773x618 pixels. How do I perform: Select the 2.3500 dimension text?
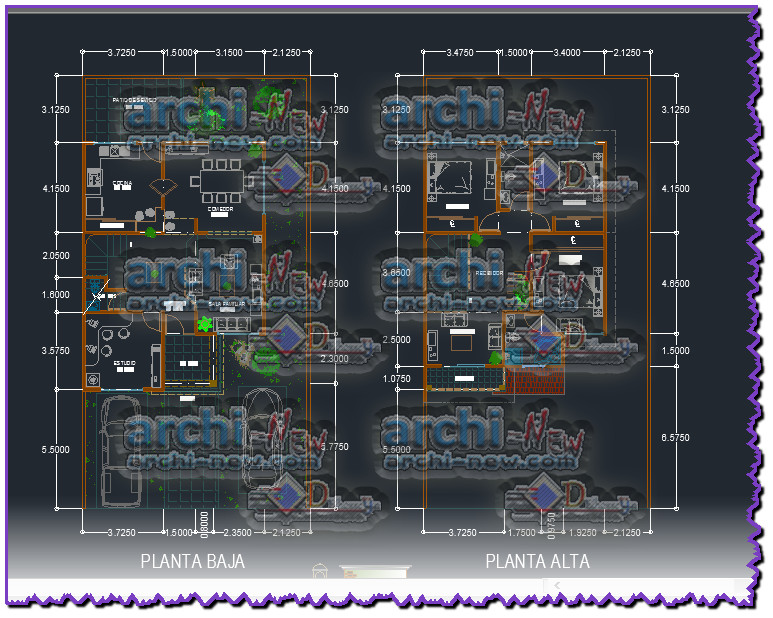238,532
